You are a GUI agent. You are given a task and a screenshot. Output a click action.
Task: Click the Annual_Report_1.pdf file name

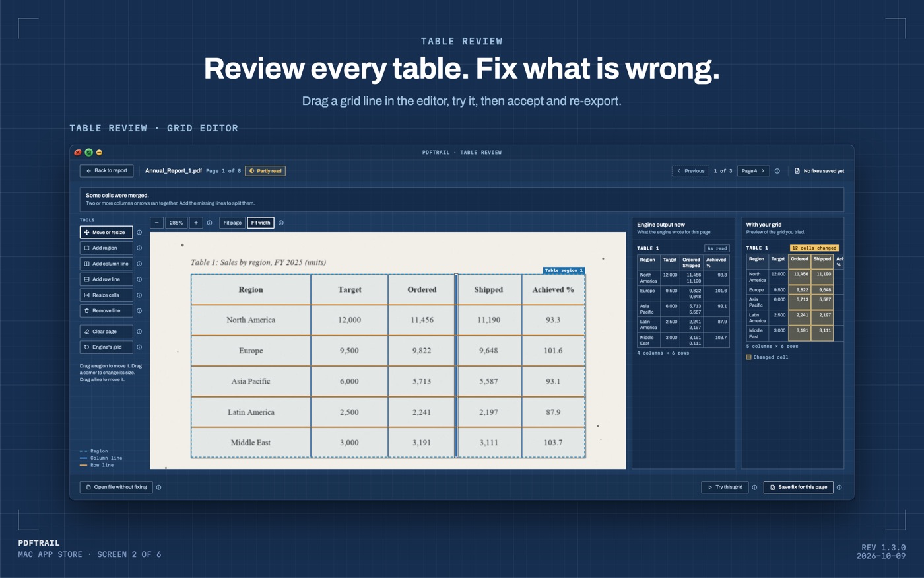(174, 171)
